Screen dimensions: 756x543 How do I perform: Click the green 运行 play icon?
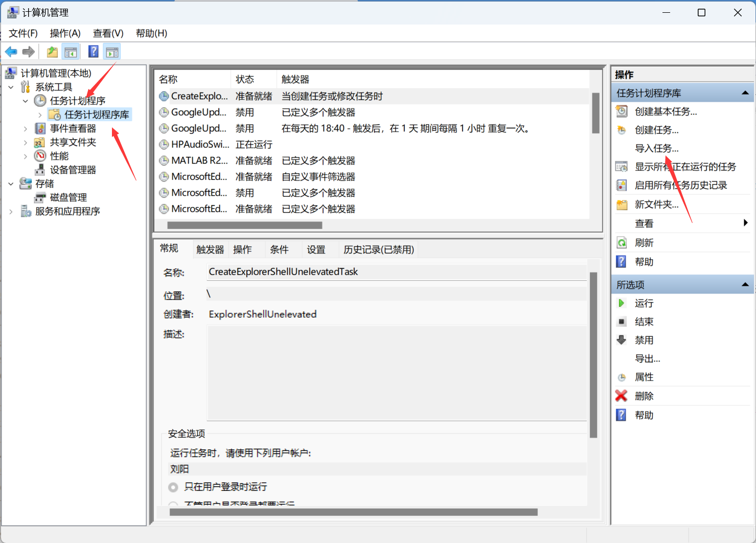coord(622,303)
